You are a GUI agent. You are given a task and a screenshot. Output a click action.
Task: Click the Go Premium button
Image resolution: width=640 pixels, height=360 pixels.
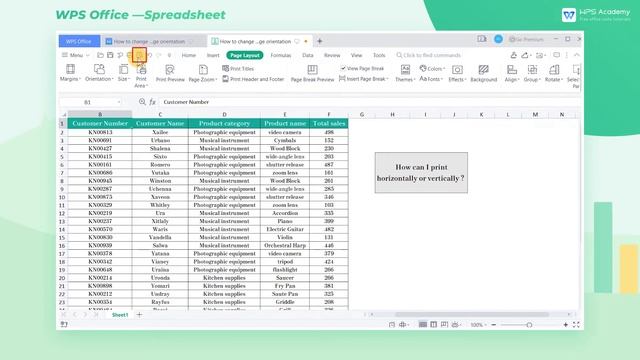(x=527, y=39)
